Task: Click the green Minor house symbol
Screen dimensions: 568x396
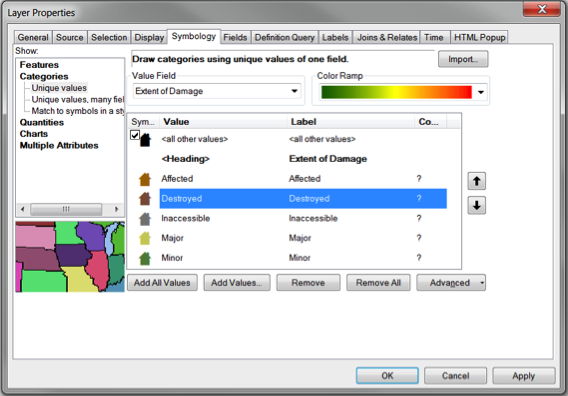Action: click(145, 258)
